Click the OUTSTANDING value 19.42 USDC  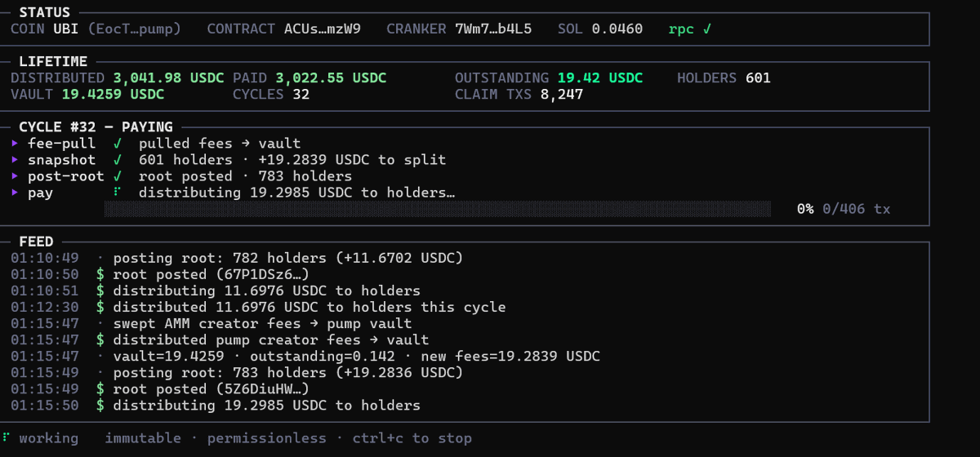click(600, 78)
